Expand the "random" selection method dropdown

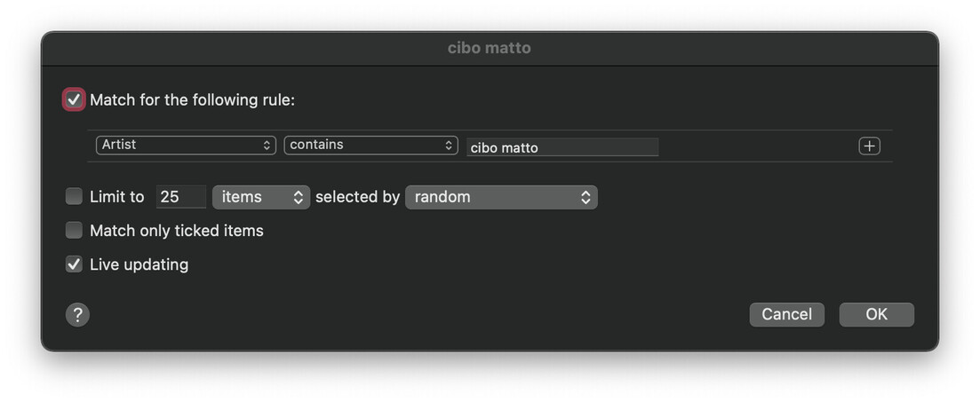point(501,197)
